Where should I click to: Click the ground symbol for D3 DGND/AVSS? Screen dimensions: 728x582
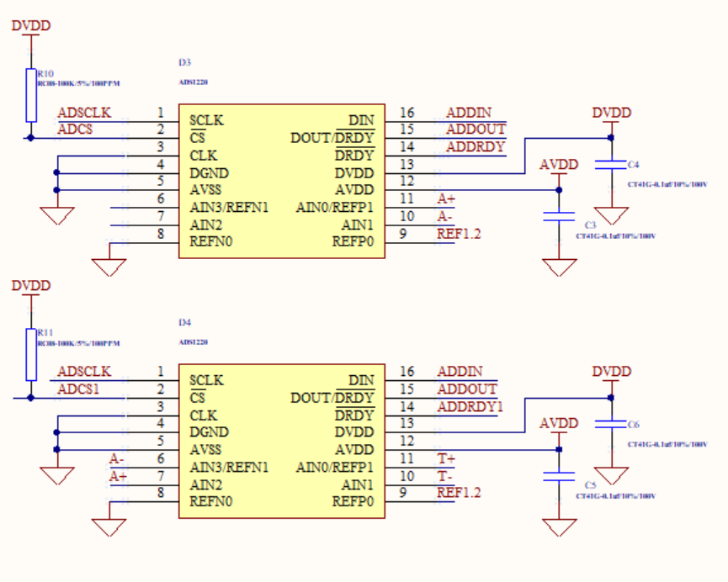57,216
